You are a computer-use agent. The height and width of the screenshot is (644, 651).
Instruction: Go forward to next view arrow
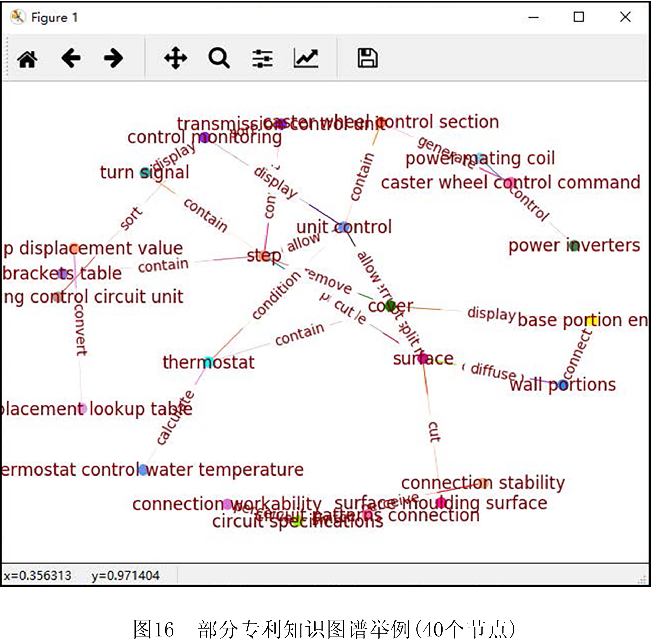(x=113, y=58)
